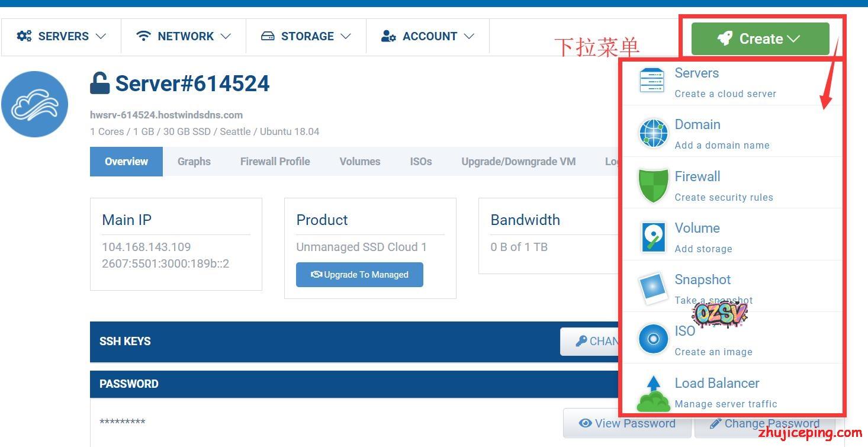Click the Change Password button
868x447 pixels.
[x=764, y=423]
